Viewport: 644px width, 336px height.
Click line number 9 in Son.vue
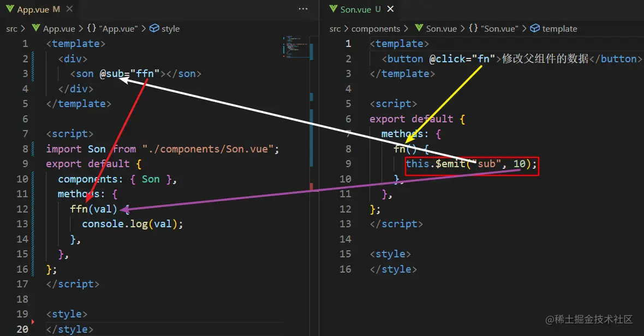(348, 164)
